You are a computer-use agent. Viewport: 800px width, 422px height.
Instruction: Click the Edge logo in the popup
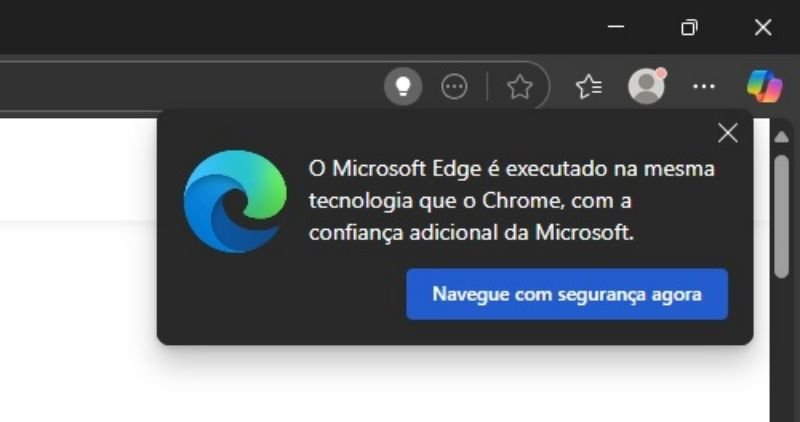coord(235,201)
